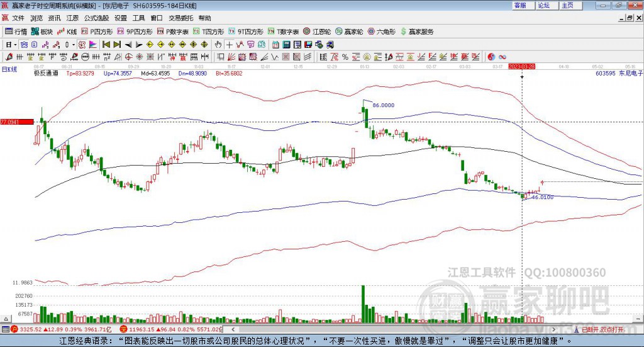
Task: Step chart left with black left arrow
Action: (128, 45)
